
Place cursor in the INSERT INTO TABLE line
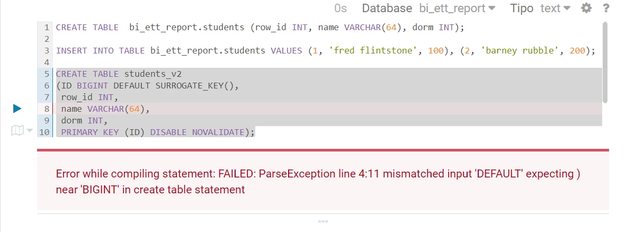[326, 51]
